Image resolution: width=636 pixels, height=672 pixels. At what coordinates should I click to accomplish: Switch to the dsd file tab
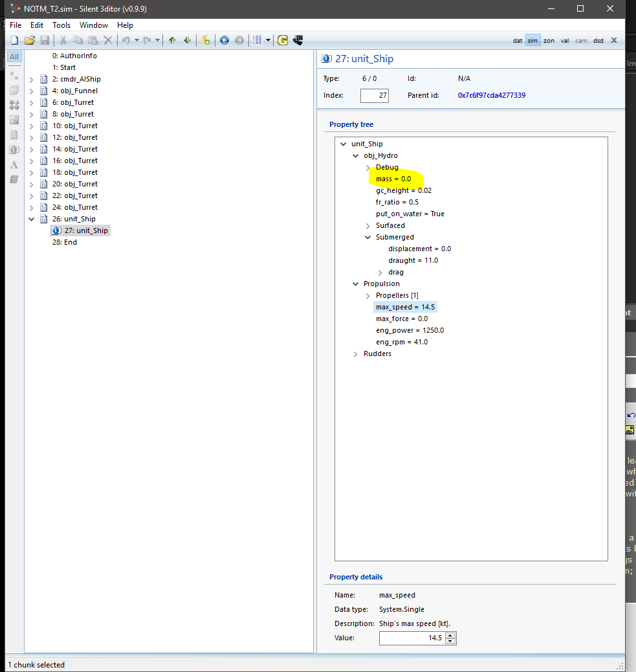[598, 41]
